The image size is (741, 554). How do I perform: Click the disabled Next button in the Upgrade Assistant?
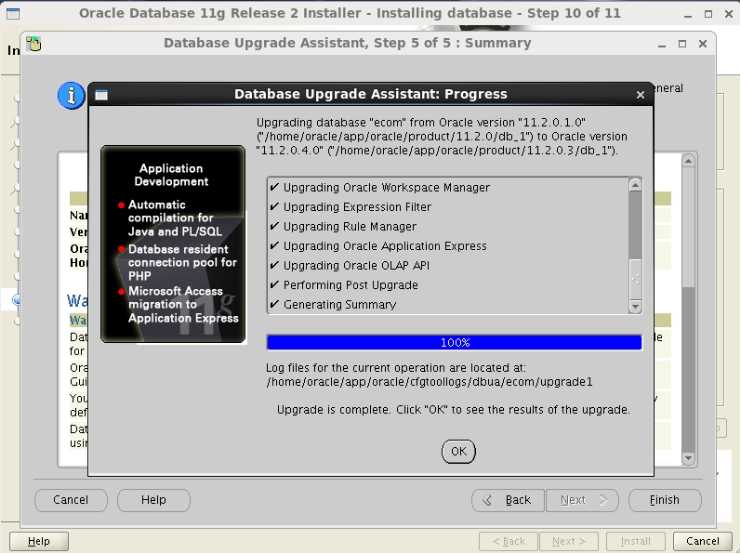[582, 500]
